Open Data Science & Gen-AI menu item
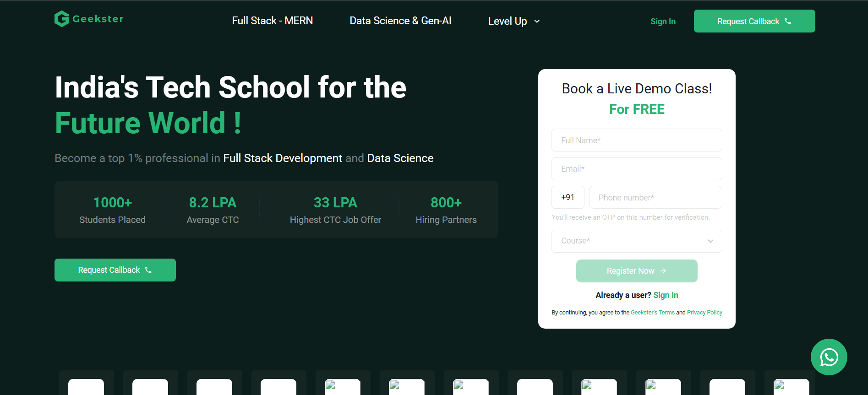Image resolution: width=868 pixels, height=395 pixels. point(400,21)
